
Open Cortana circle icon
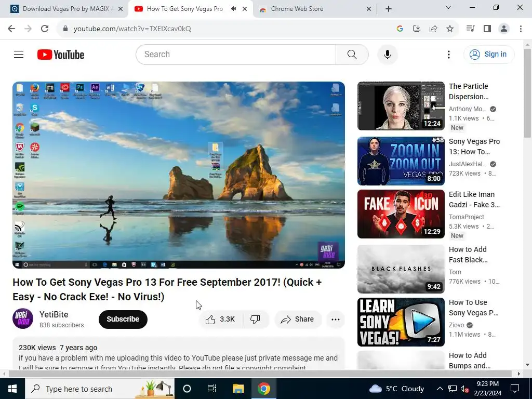pyautogui.click(x=187, y=389)
